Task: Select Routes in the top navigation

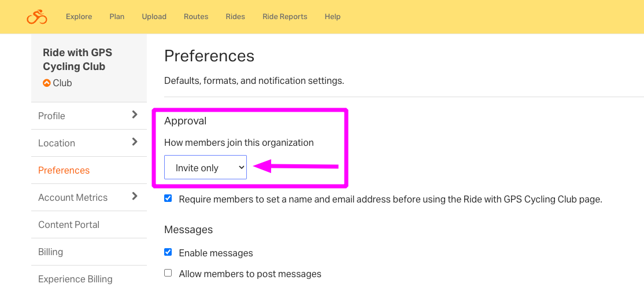Action: pos(196,17)
